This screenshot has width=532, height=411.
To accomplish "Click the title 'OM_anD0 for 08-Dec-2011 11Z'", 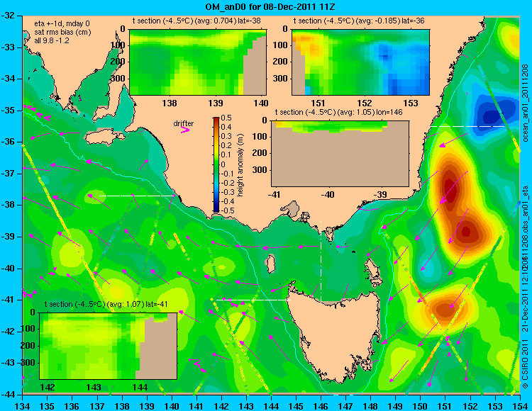I will click(270, 7).
